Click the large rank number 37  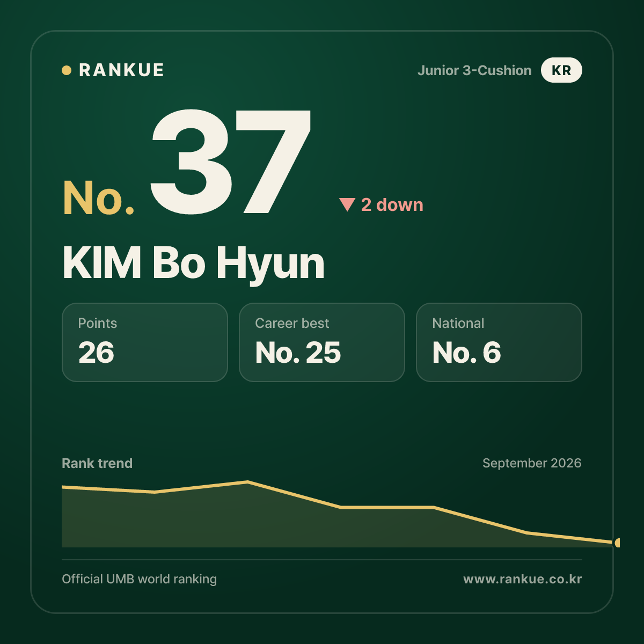coord(230,162)
